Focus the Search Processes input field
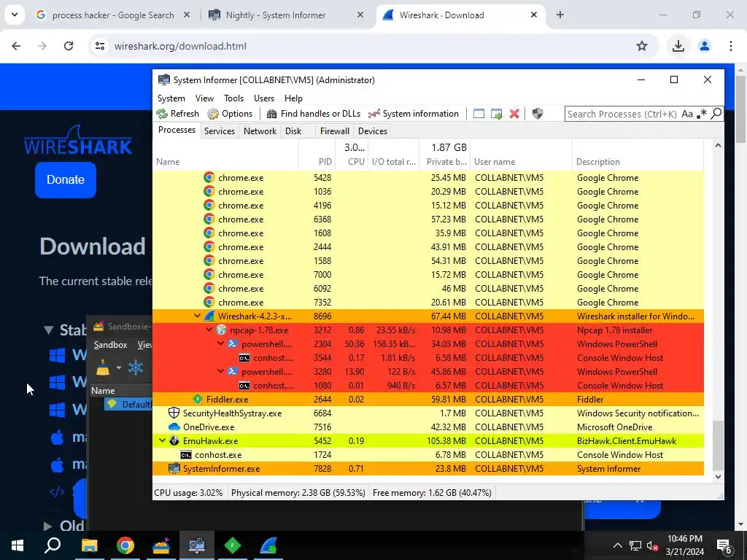 [622, 114]
